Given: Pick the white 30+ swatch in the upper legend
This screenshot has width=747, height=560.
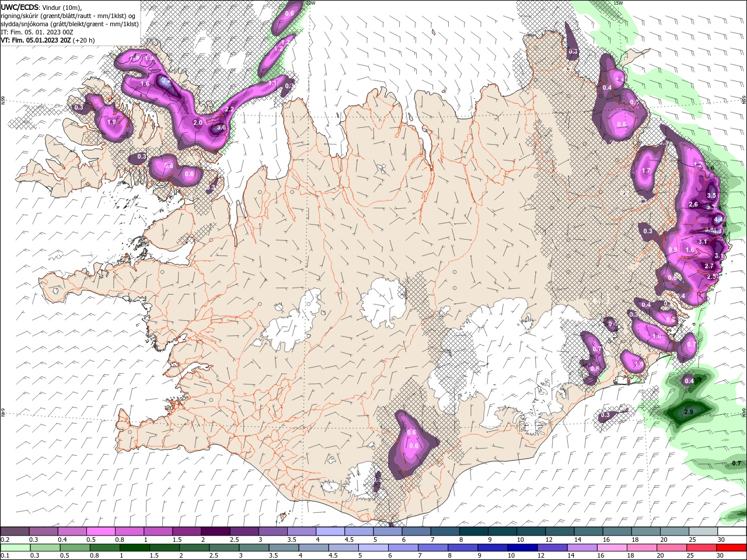Looking at the screenshot, I should click(732, 531).
